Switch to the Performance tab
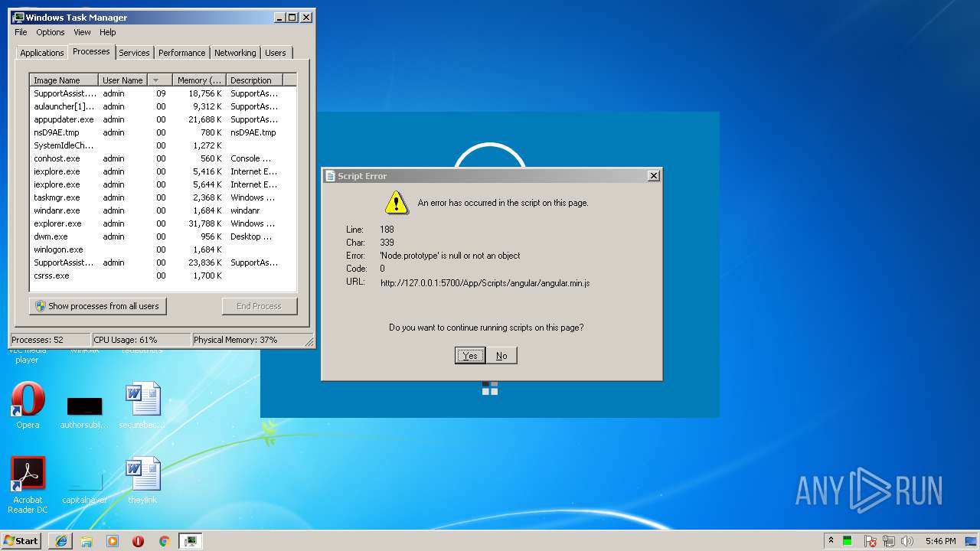 [x=182, y=53]
